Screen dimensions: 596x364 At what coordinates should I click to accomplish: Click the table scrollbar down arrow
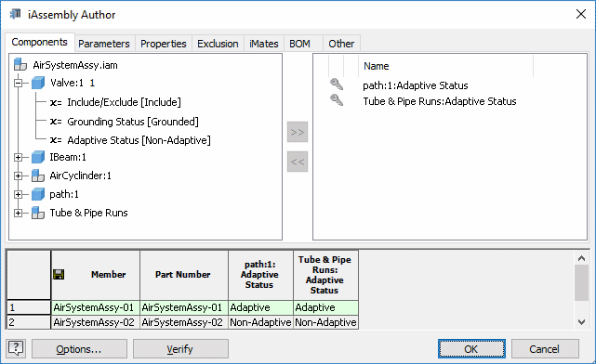581,322
